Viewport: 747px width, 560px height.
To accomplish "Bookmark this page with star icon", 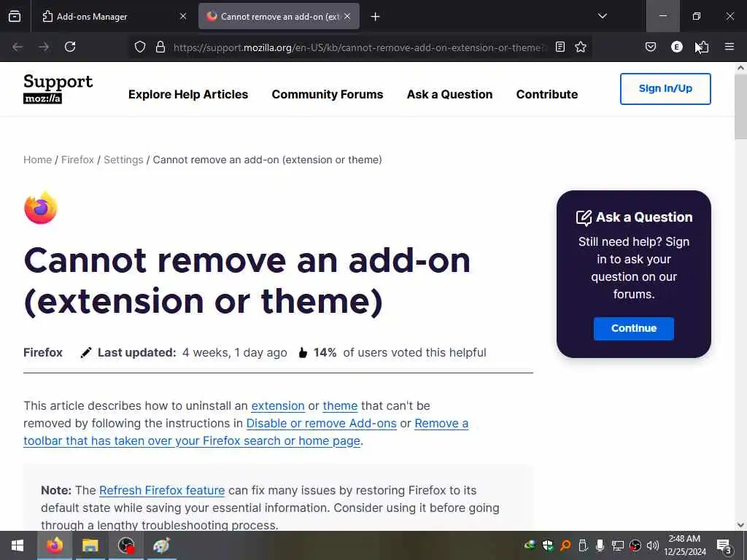I will [x=581, y=47].
